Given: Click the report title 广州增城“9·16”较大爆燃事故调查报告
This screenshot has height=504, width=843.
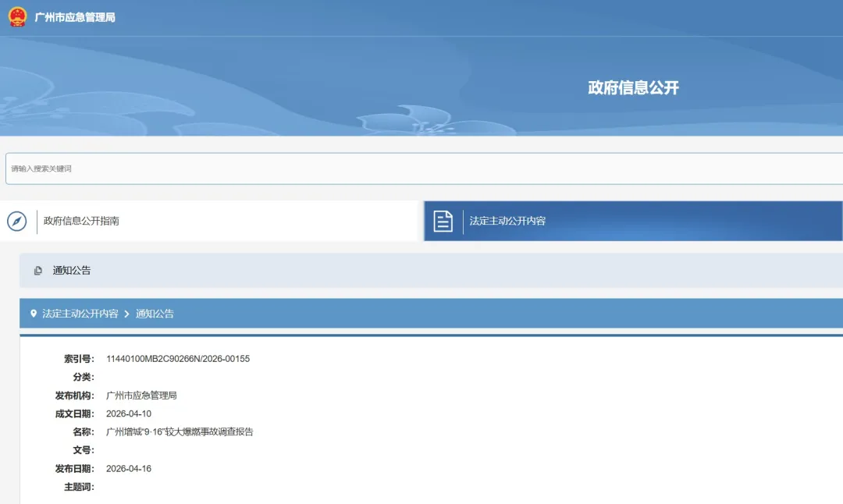Looking at the screenshot, I should coord(180,432).
